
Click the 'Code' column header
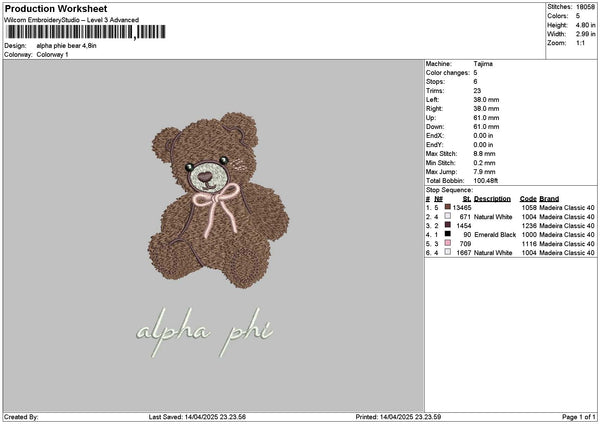click(x=528, y=199)
